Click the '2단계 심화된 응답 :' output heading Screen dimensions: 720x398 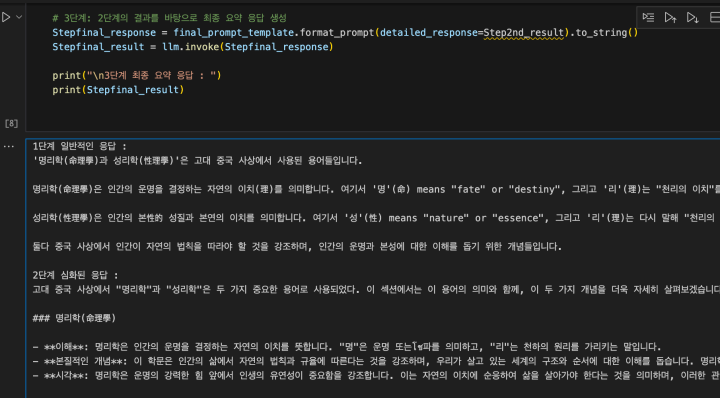[75, 275]
